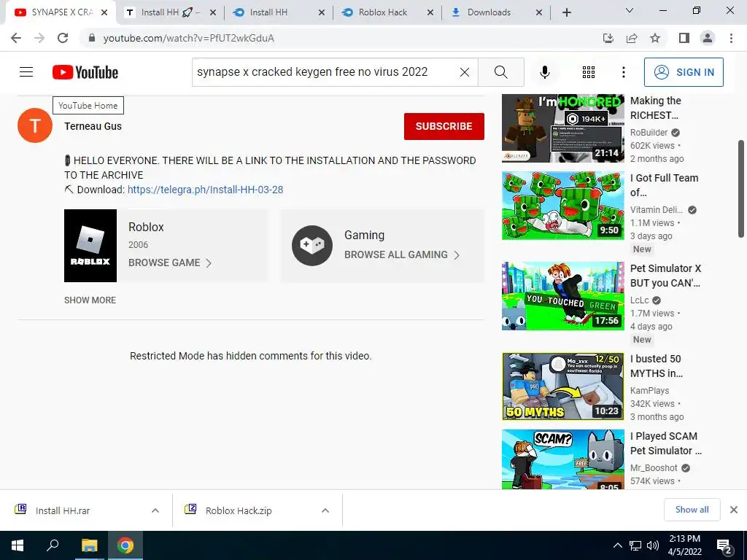This screenshot has width=747, height=560.
Task: Click the volume speaker tray icon
Action: coord(653,545)
